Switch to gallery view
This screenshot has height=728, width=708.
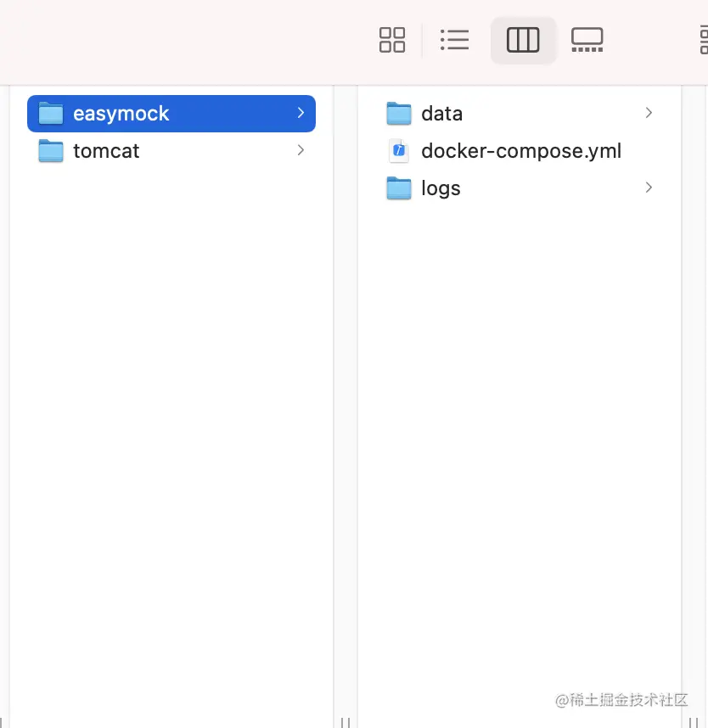tap(587, 40)
